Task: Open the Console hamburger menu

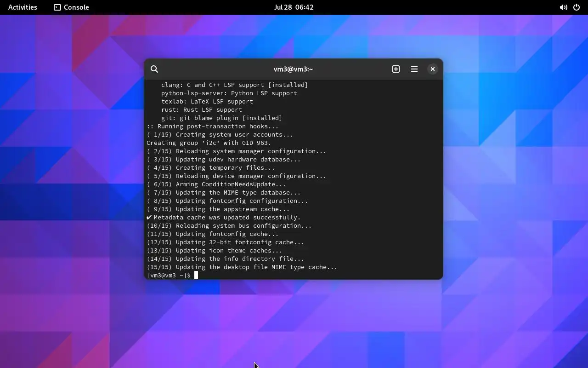Action: click(414, 69)
